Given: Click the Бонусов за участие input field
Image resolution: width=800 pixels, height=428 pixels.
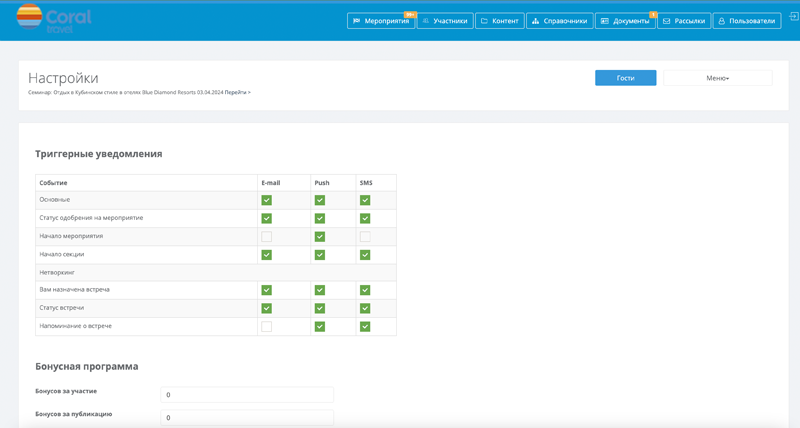Looking at the screenshot, I should point(247,395).
